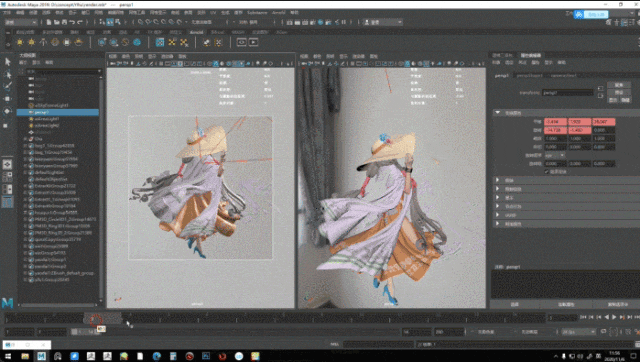Toggle the checkbox below the transform attributes
640x362 pixels.
click(x=547, y=172)
